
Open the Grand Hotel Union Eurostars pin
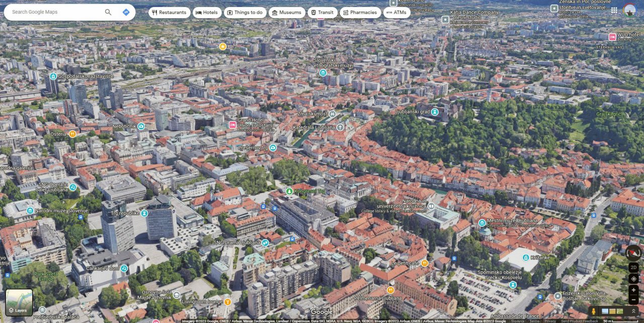pyautogui.click(x=232, y=125)
